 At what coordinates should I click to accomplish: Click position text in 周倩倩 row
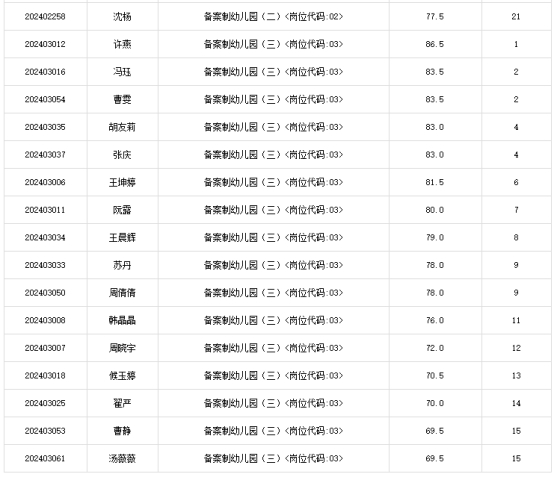click(273, 293)
